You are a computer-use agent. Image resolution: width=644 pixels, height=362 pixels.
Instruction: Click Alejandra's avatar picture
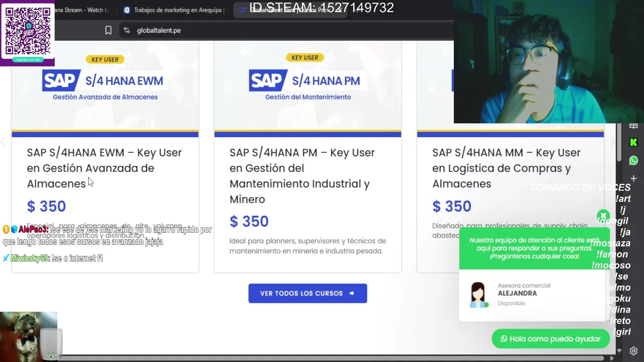tap(478, 295)
